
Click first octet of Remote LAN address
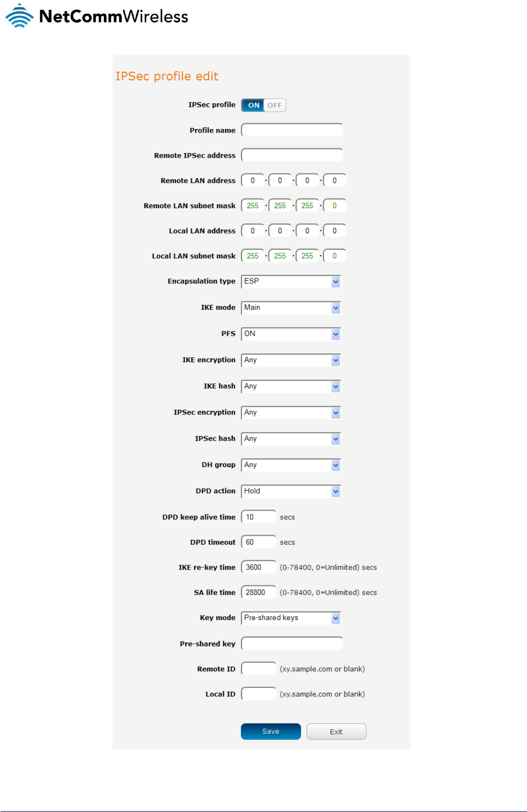pos(253,181)
